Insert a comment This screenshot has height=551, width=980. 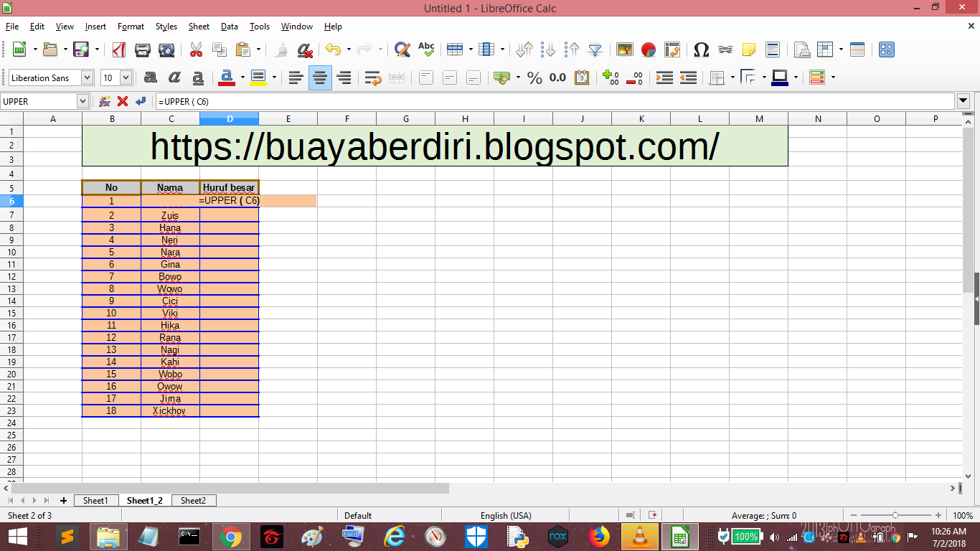[x=748, y=49]
